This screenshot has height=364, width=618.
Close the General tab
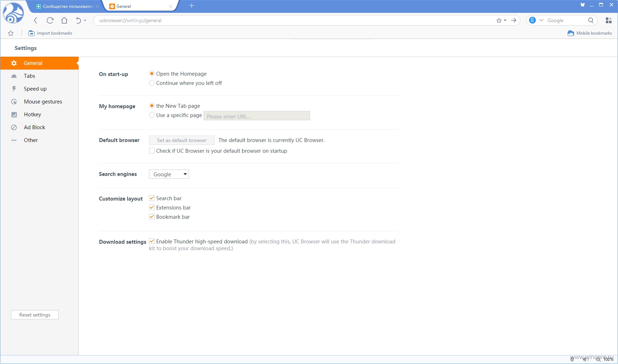pos(170,6)
